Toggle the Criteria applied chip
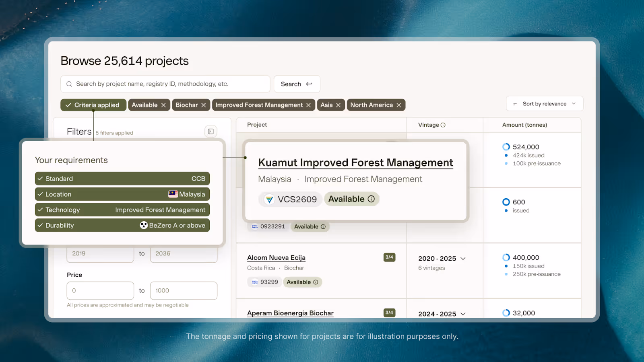644x362 pixels. [93, 105]
